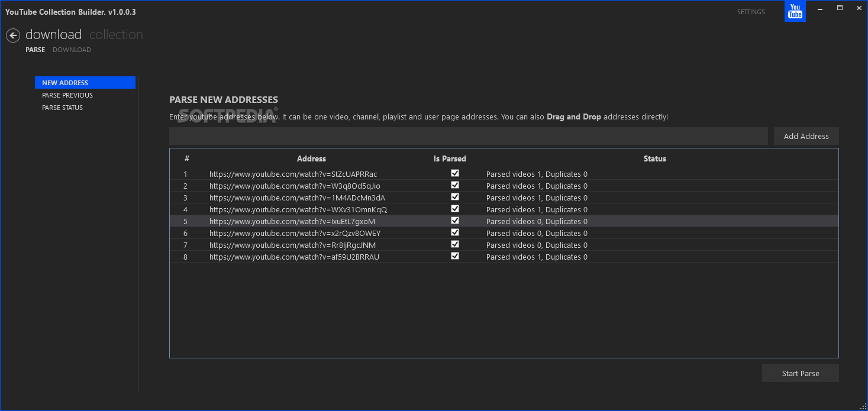Toggle Is Parsed checkbox for StZcUAPRRac row

454,173
